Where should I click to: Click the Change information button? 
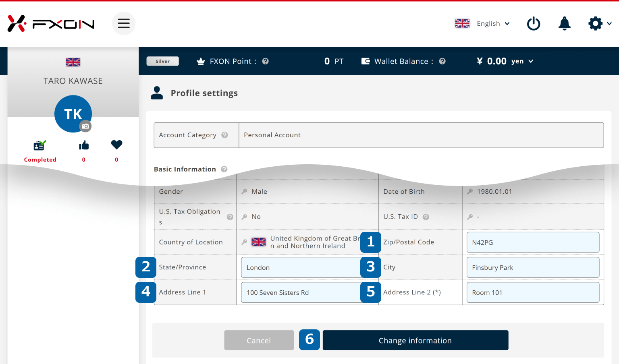(415, 340)
